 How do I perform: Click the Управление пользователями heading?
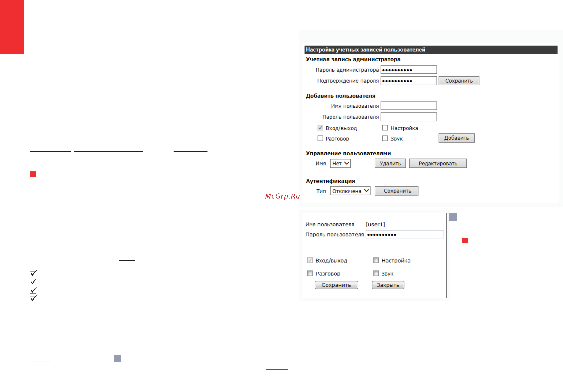click(x=348, y=153)
